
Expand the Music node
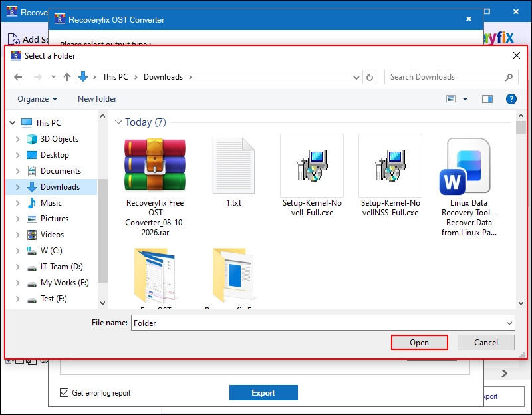click(18, 203)
